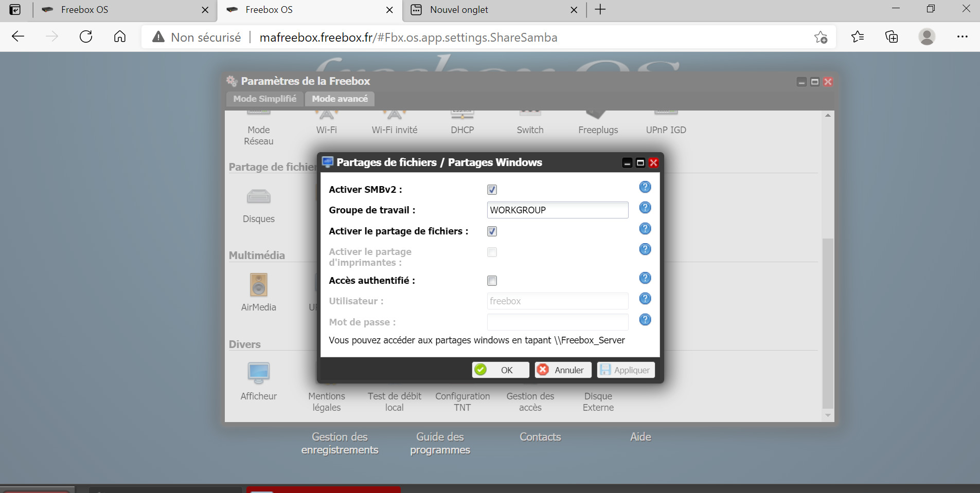This screenshot has height=493, width=980.
Task: Open browser profile menu
Action: pos(926,36)
